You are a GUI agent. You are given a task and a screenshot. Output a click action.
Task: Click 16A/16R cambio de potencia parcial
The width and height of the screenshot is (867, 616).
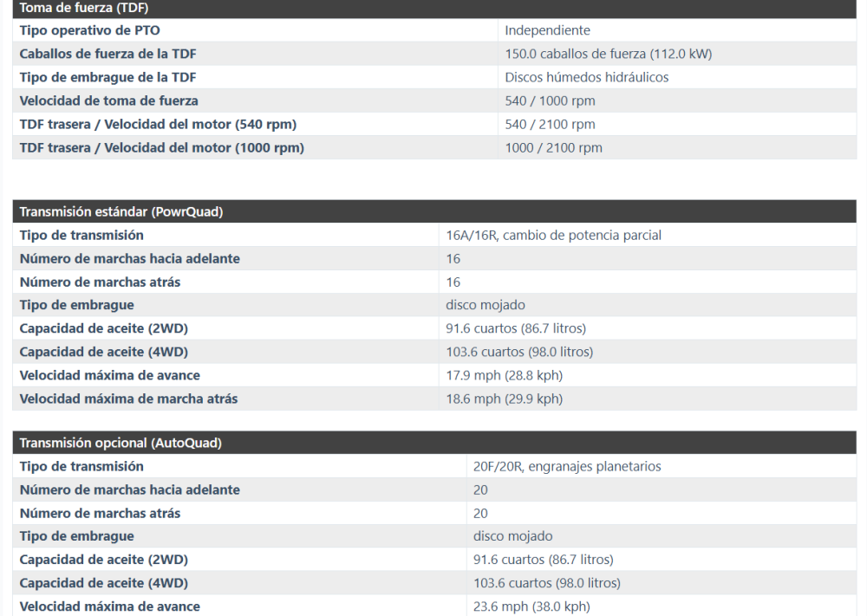click(x=553, y=236)
